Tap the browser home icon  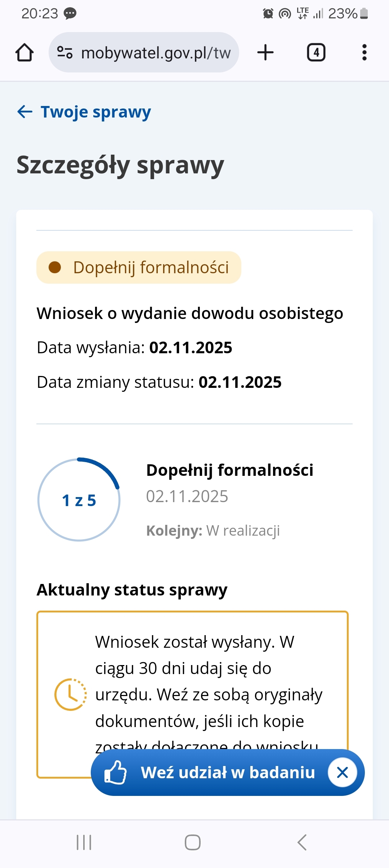pos(24,53)
